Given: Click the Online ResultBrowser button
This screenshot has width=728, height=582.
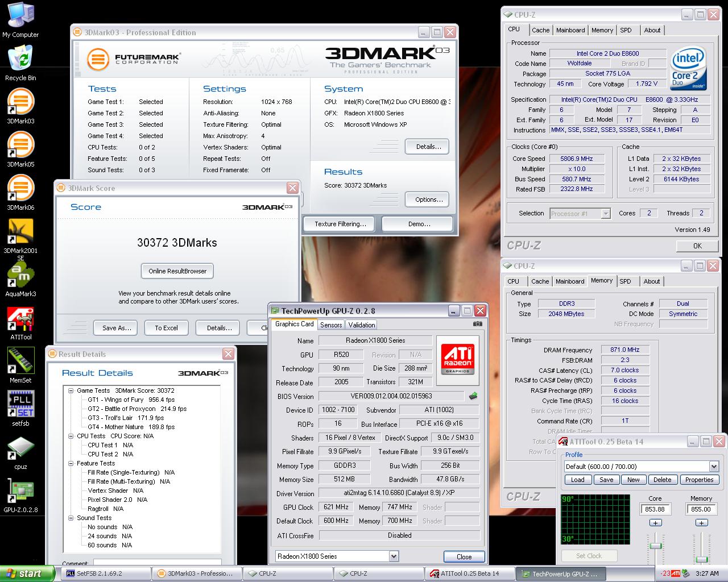Looking at the screenshot, I should (177, 271).
